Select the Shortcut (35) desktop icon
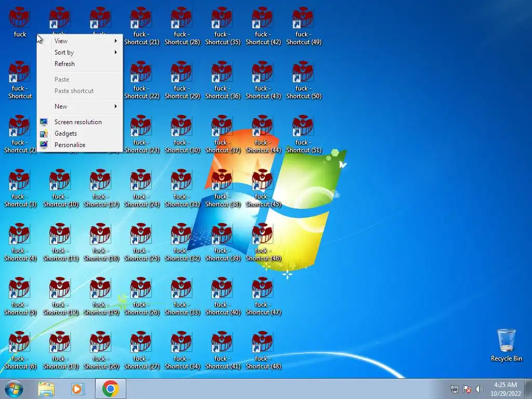The width and height of the screenshot is (532, 399). point(222,27)
